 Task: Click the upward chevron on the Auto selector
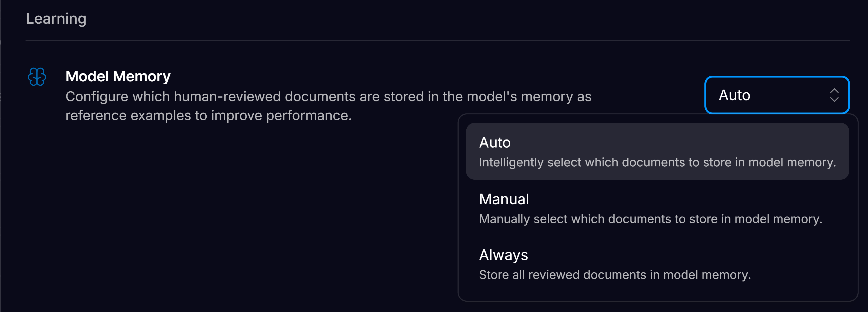tap(834, 90)
